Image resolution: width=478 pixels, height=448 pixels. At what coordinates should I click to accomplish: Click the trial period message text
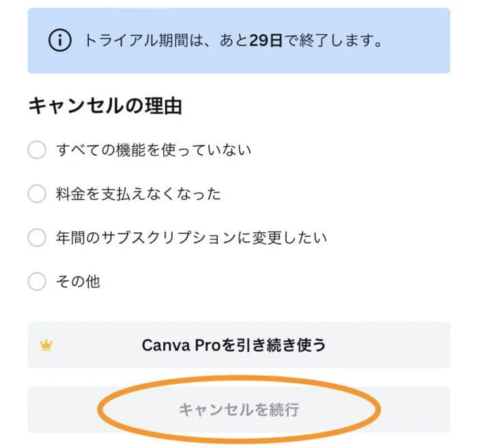(x=232, y=41)
